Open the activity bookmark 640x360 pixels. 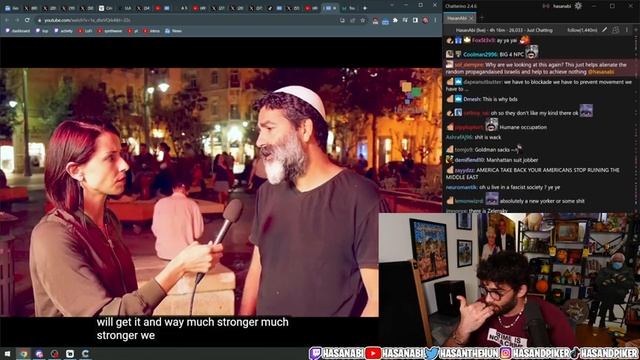pos(63,31)
